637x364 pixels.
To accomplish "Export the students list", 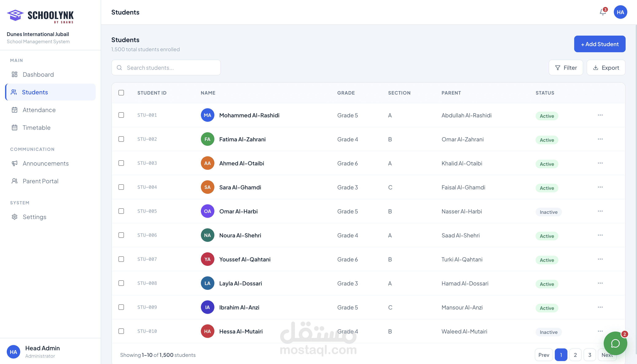I will point(606,67).
